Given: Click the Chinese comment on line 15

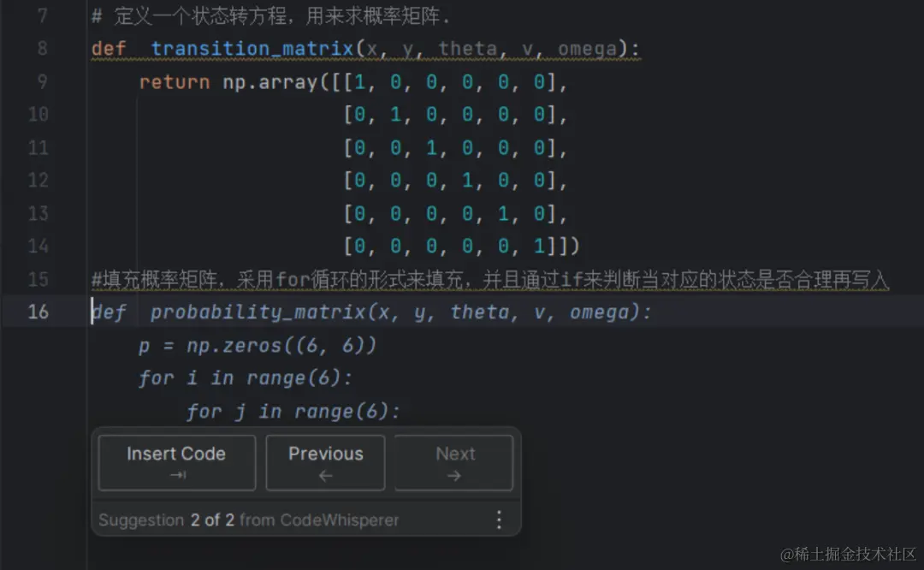Looking at the screenshot, I should pos(489,279).
